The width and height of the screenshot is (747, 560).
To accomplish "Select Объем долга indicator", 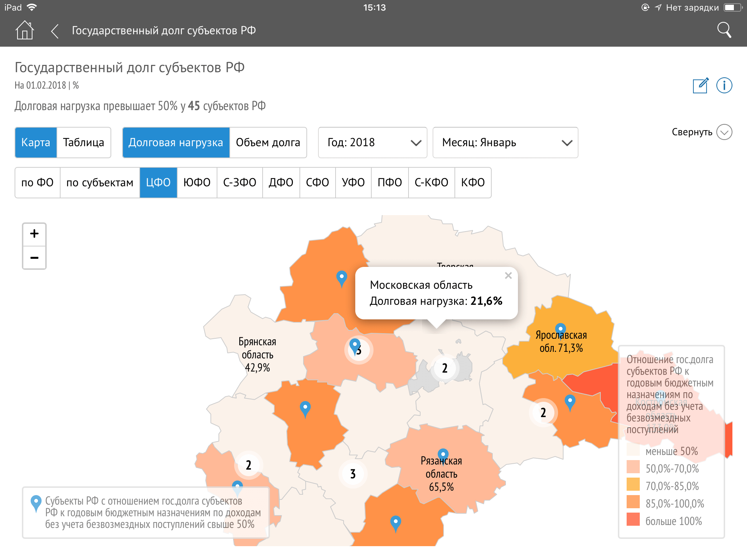I will click(x=268, y=143).
